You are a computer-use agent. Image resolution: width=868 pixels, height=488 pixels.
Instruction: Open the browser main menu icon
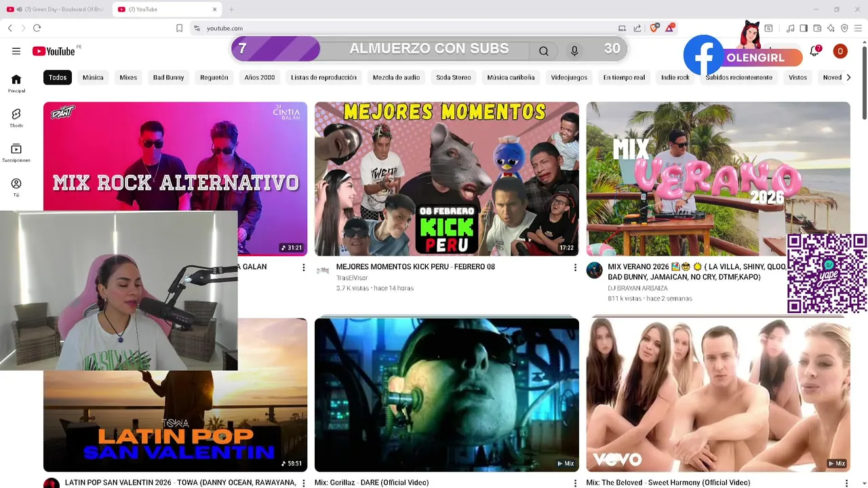(858, 28)
